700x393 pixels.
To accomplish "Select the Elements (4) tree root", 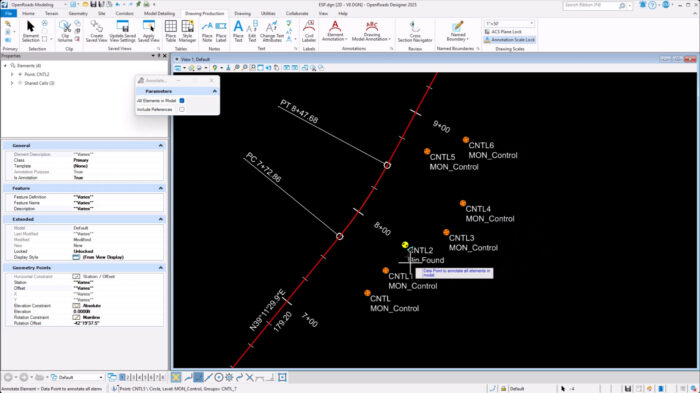I will coord(29,66).
